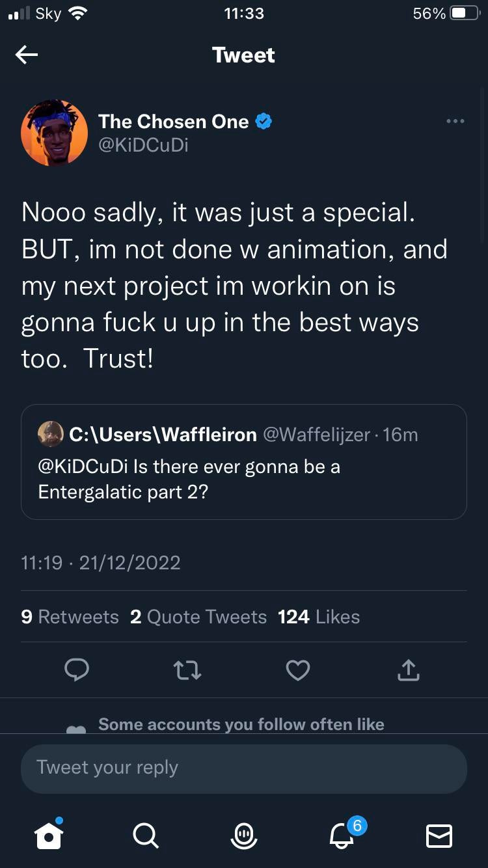Tap the blue verified badge
The image size is (488, 868).
point(264,121)
